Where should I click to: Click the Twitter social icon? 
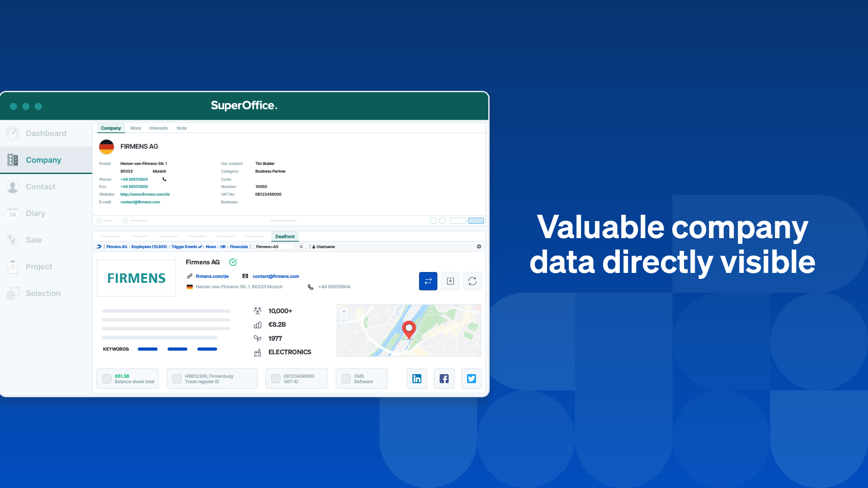[x=471, y=378]
